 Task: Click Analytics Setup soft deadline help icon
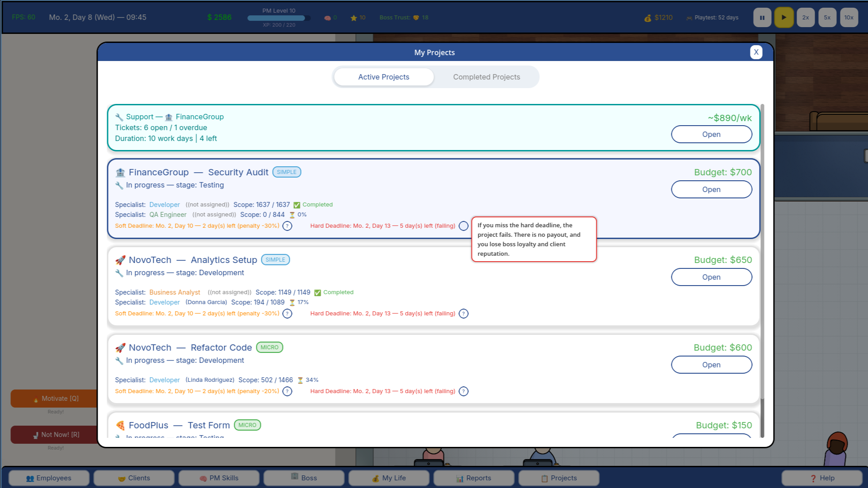pyautogui.click(x=288, y=314)
